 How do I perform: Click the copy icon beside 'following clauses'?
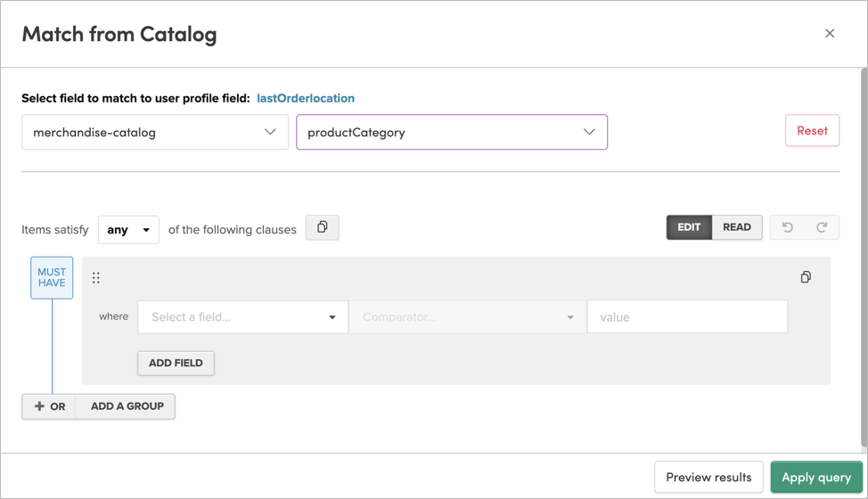(322, 228)
